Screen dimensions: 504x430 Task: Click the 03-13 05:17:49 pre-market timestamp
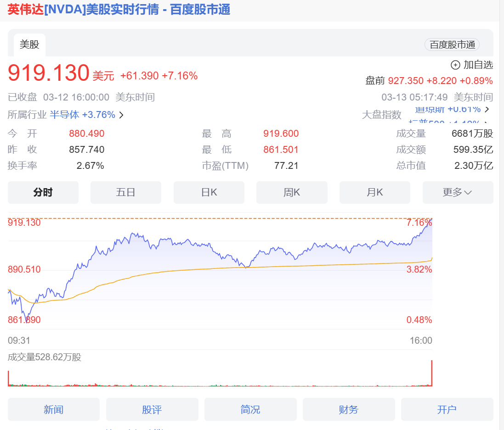[x=415, y=97]
